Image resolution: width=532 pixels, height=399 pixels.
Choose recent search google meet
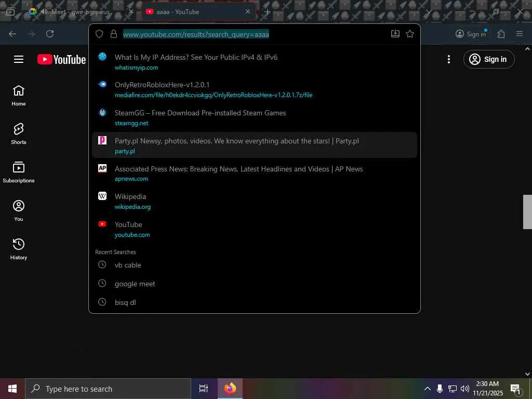pyautogui.click(x=255, y=284)
